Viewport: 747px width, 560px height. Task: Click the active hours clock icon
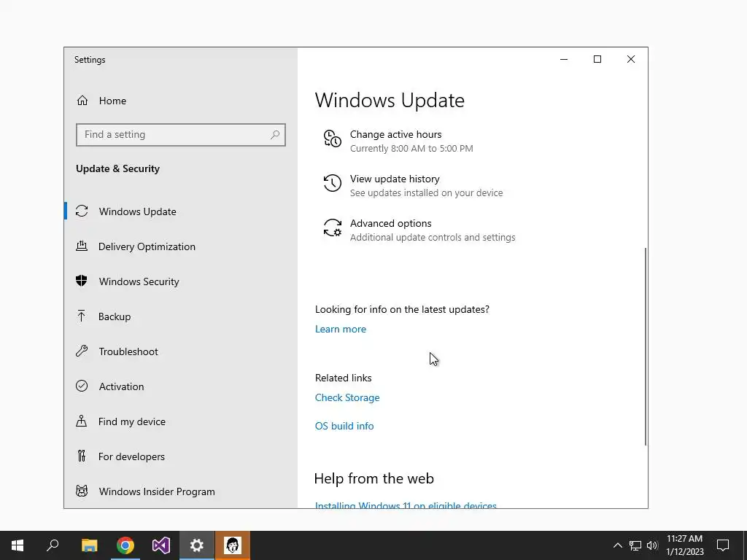(332, 139)
